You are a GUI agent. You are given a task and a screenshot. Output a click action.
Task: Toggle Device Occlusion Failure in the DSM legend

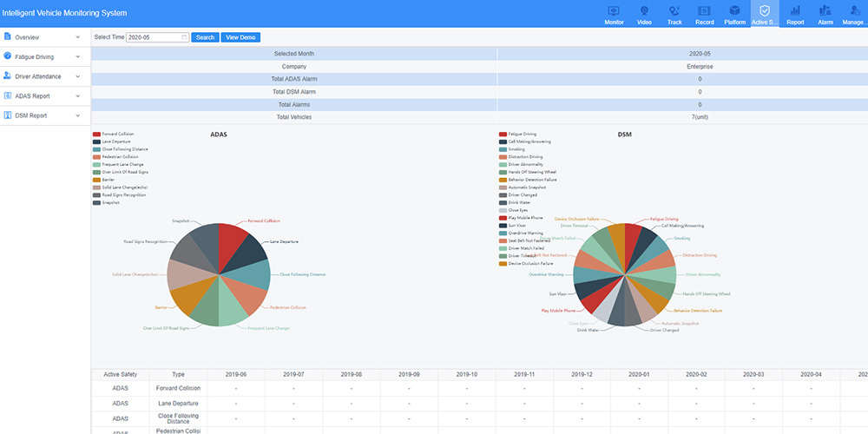coord(526,264)
